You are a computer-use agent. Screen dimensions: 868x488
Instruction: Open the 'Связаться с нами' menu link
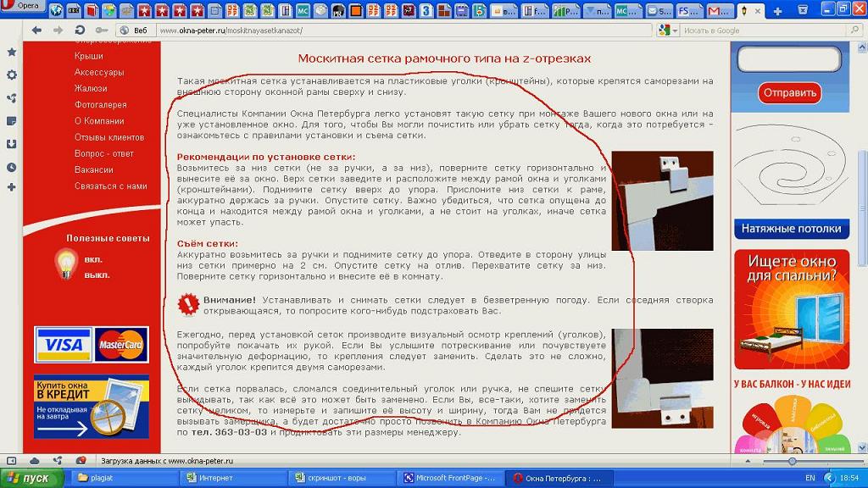111,186
